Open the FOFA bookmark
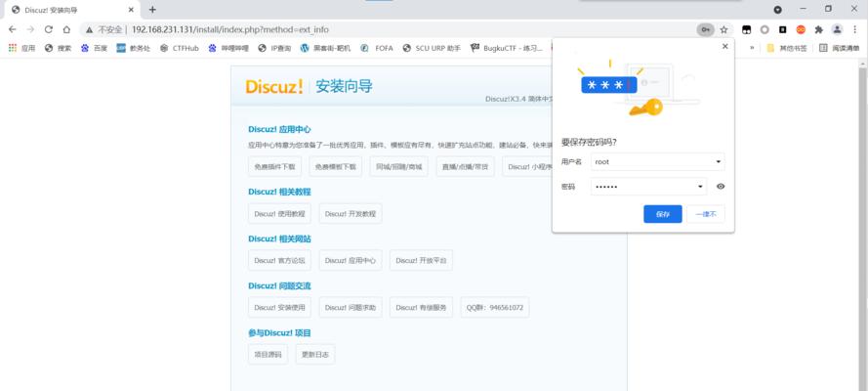 click(377, 48)
